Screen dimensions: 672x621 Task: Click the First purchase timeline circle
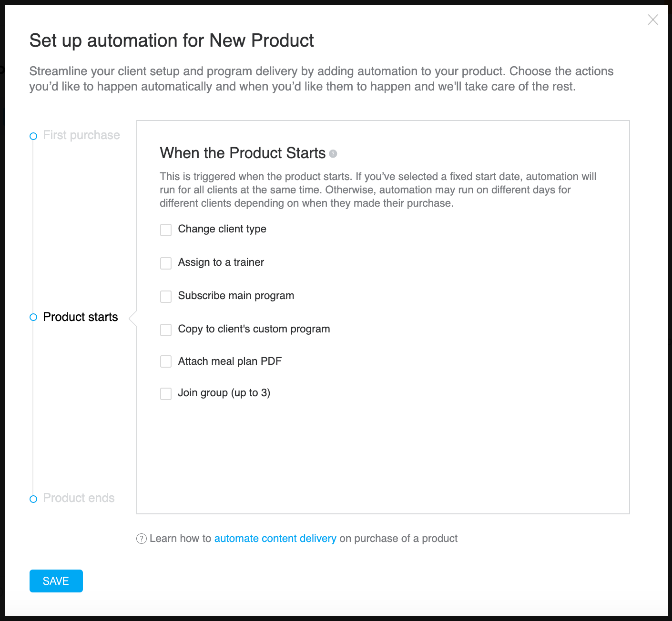[33, 136]
